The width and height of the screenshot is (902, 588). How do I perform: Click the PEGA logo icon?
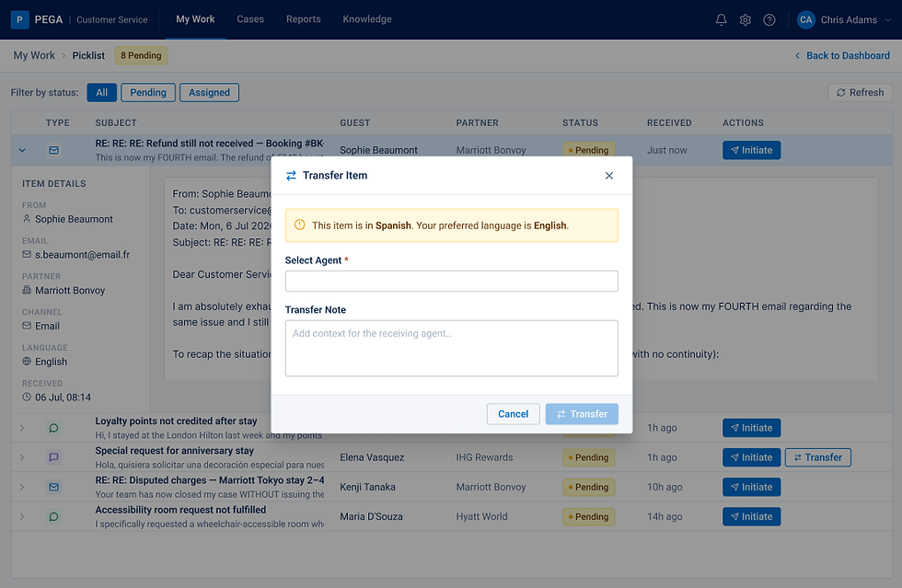[x=19, y=19]
